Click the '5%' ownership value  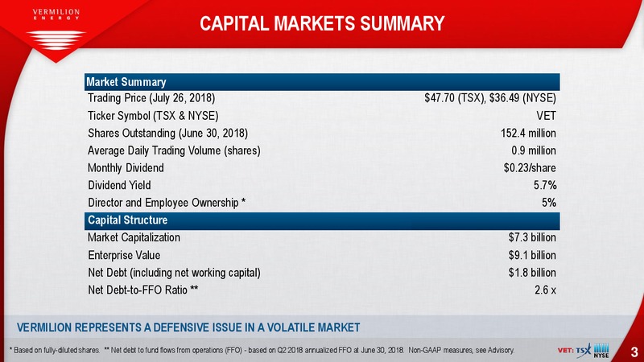coord(549,203)
